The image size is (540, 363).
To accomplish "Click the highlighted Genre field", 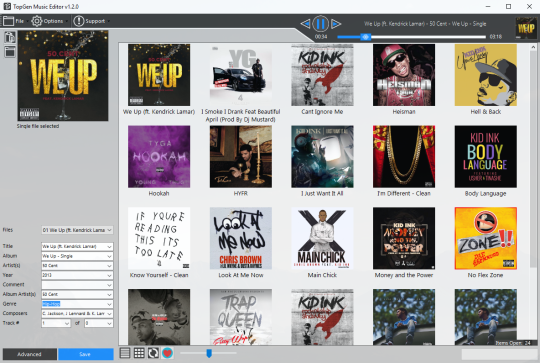I will (74, 304).
